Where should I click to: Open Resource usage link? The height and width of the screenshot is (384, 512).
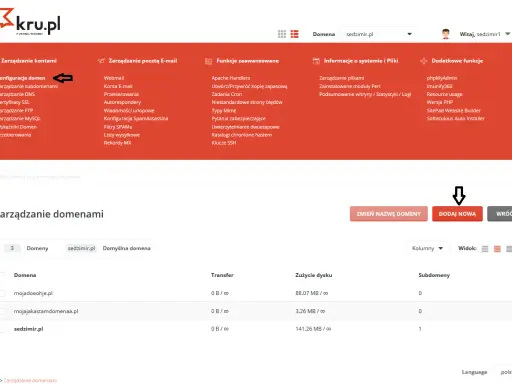[444, 94]
